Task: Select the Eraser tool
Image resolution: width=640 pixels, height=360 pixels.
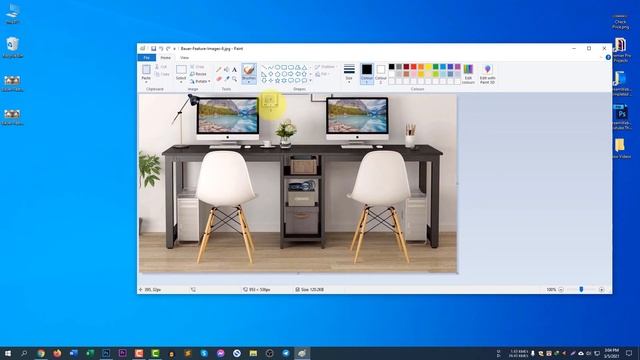Action: [219, 79]
